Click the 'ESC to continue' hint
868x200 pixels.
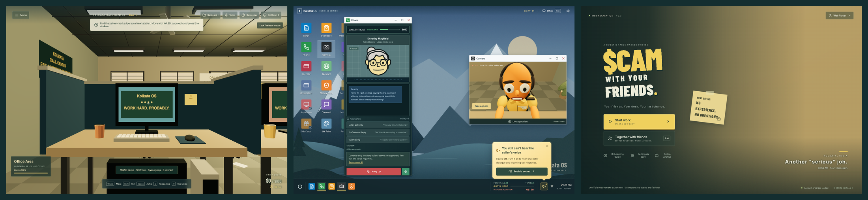[x=843, y=188]
